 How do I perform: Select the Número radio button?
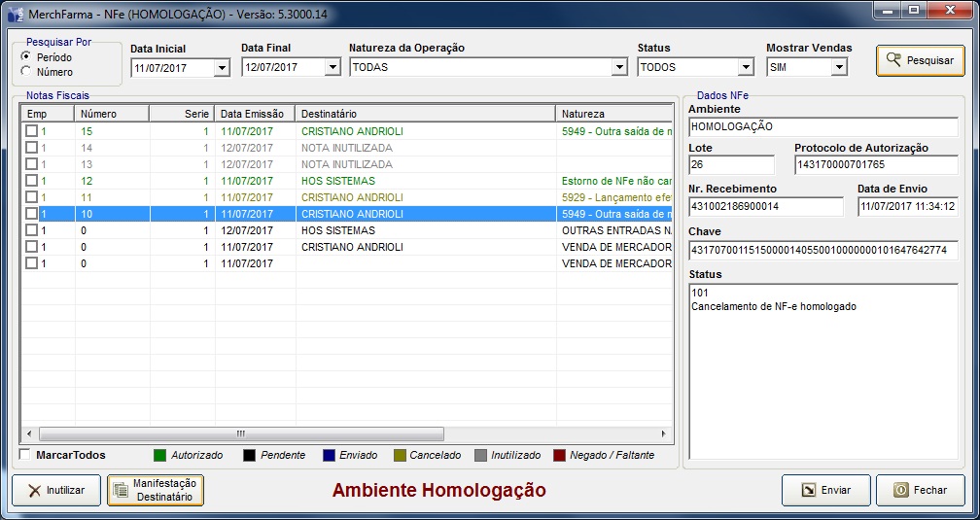point(25,71)
